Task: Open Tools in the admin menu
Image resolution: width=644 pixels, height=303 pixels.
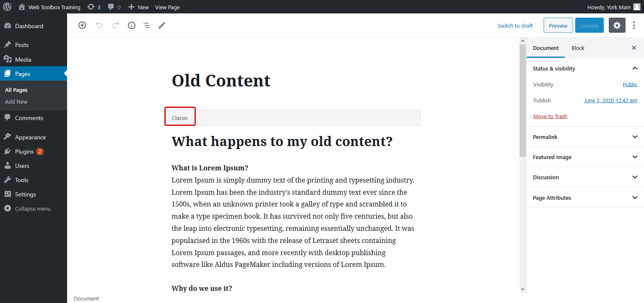Action: (x=34, y=180)
